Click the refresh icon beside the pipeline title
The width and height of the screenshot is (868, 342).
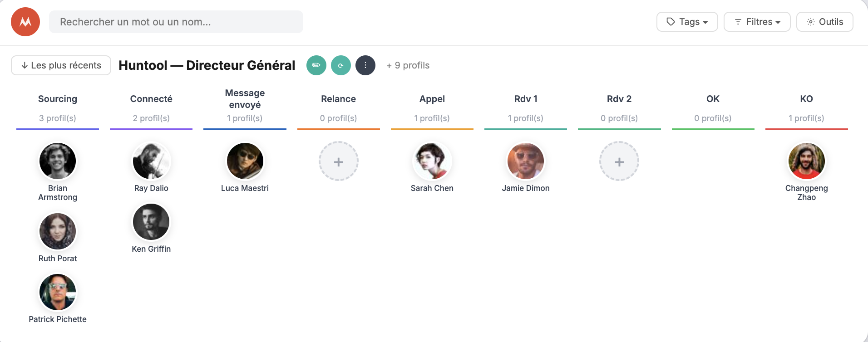point(341,65)
